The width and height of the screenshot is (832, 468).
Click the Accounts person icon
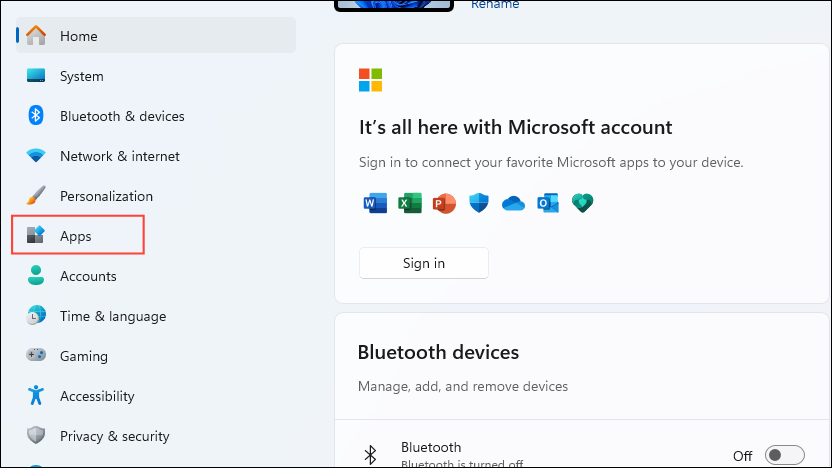click(36, 275)
